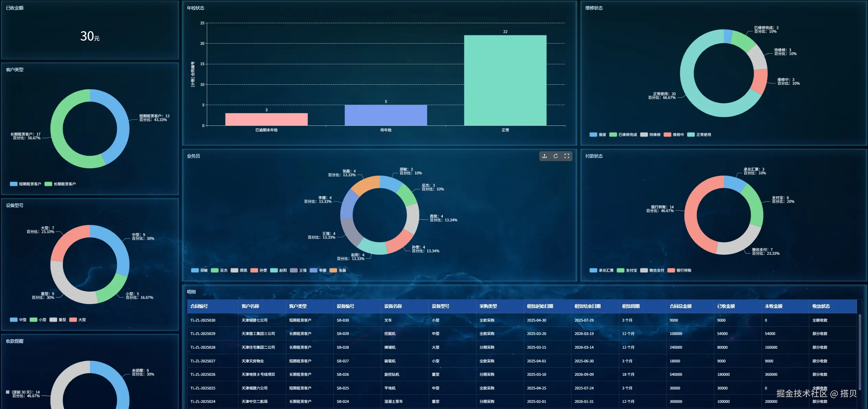The width and height of the screenshot is (868, 409).
Task: Click the refresh icon in 业务员 panel
Action: pos(556,156)
